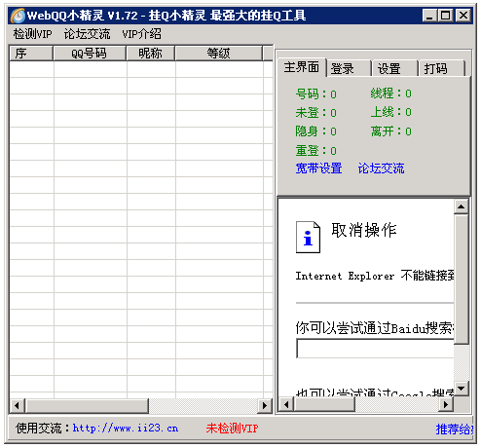The image size is (481, 448).
Task: Click the 号码:0 counter
Action: click(x=315, y=94)
